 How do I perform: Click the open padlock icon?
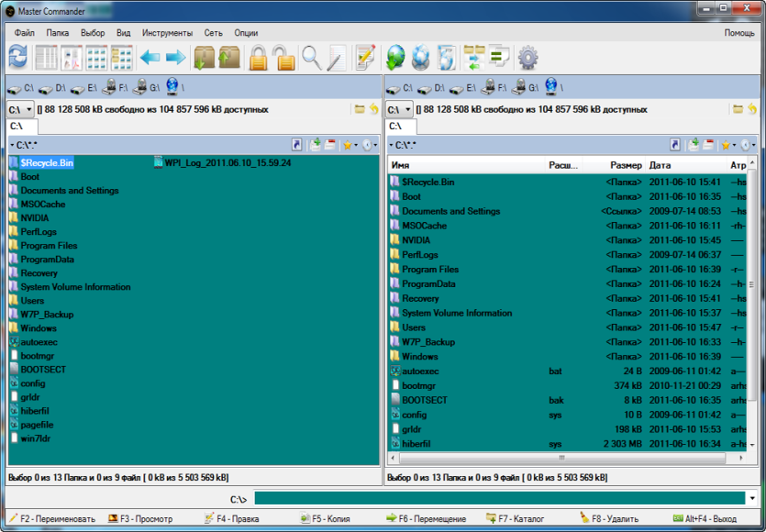point(283,58)
